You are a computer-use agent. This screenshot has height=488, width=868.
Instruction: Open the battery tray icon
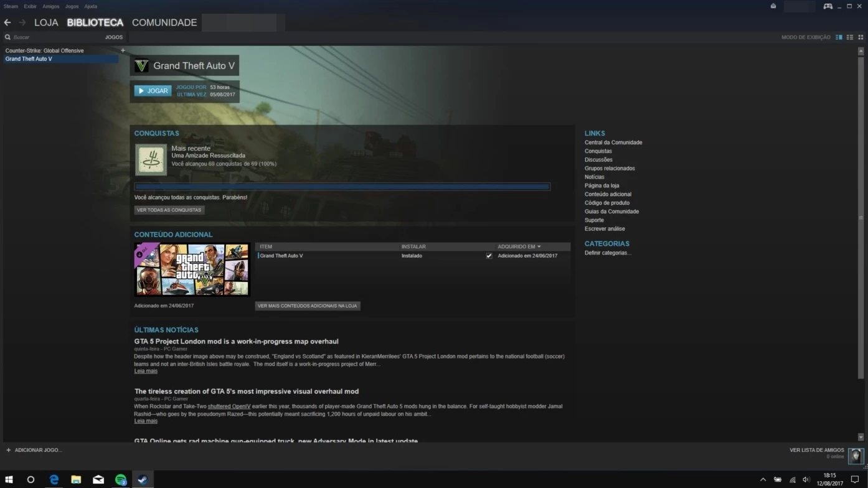coord(778,480)
